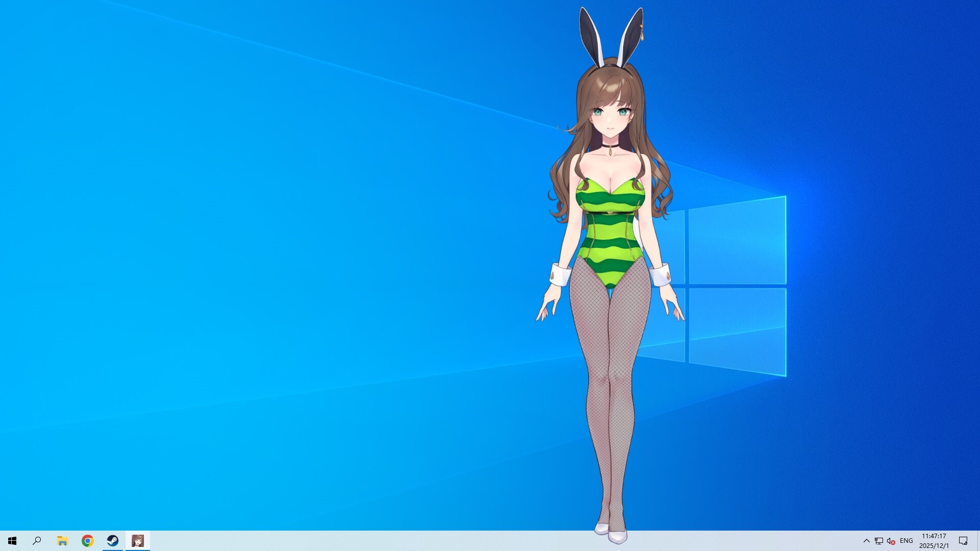Click the date 2025/12/1 in the tray
Screen dimensions: 980x551
pos(933,545)
